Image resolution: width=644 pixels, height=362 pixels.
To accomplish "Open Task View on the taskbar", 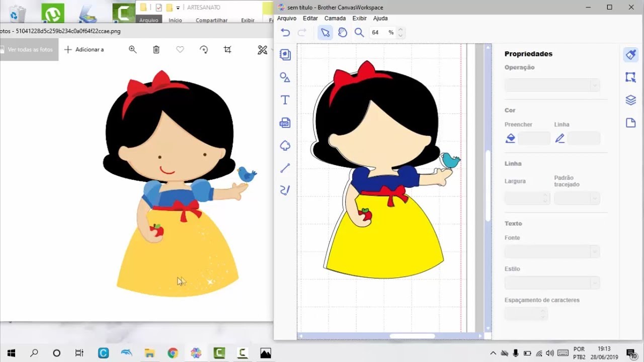I will (x=79, y=353).
